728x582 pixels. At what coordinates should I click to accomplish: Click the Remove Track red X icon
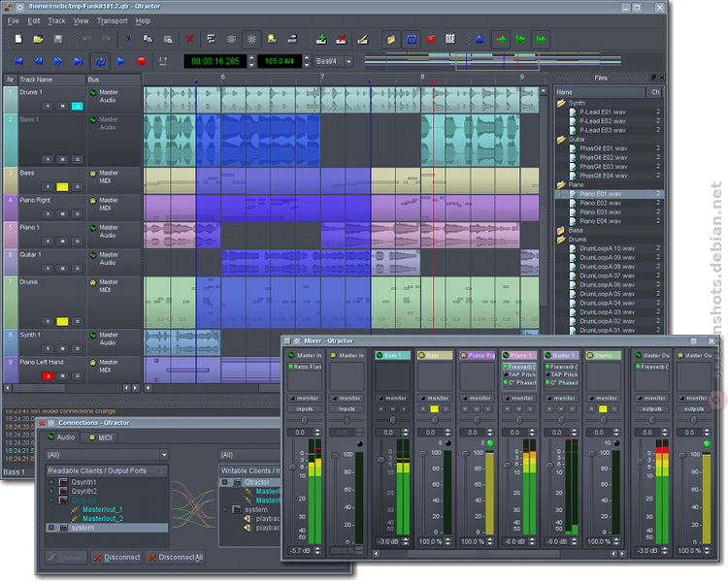pyautogui.click(x=342, y=40)
